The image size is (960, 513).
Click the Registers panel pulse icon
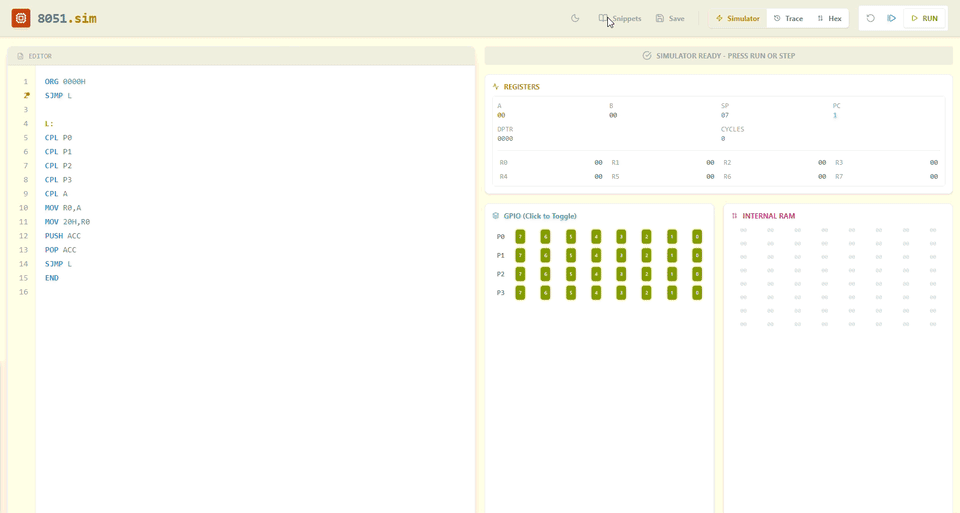click(496, 87)
